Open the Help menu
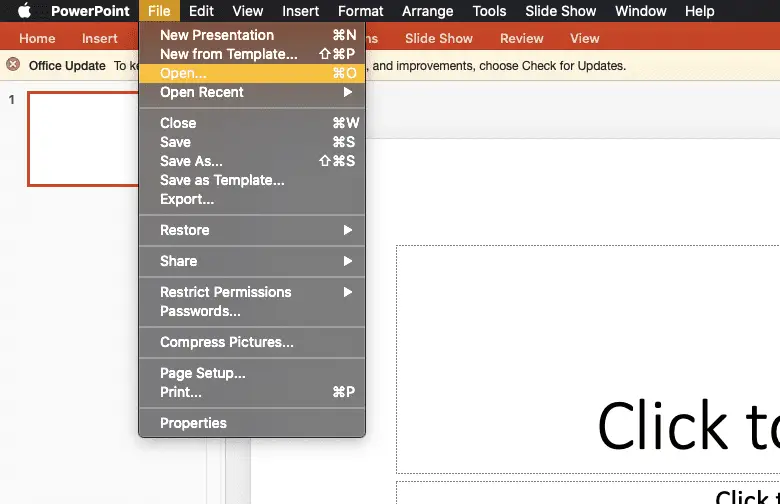The width and height of the screenshot is (780, 504). [699, 11]
